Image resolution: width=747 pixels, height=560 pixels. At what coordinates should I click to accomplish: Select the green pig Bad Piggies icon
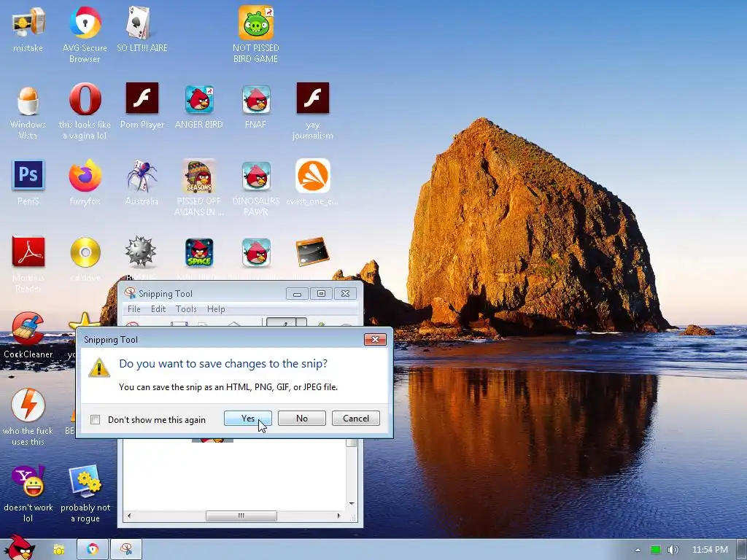click(256, 35)
